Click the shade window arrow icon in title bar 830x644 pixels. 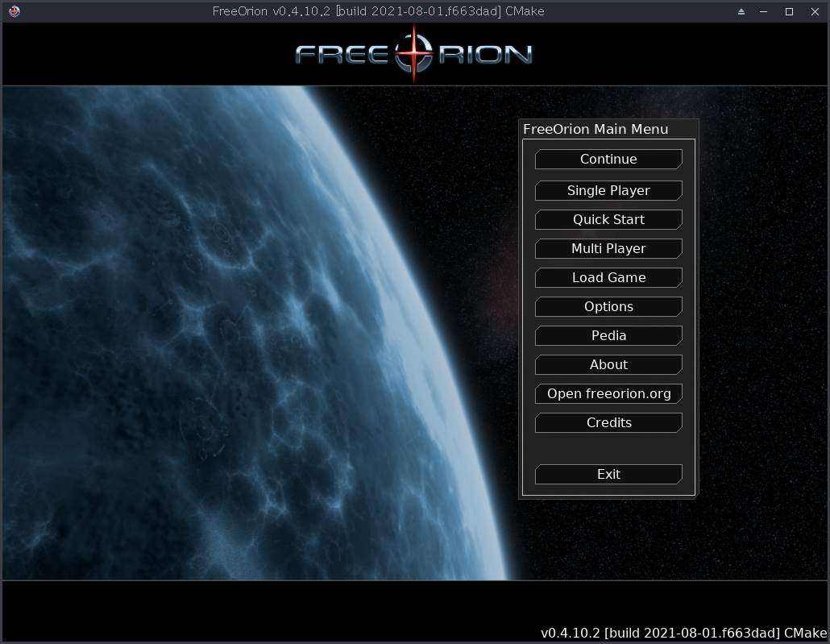click(741, 11)
